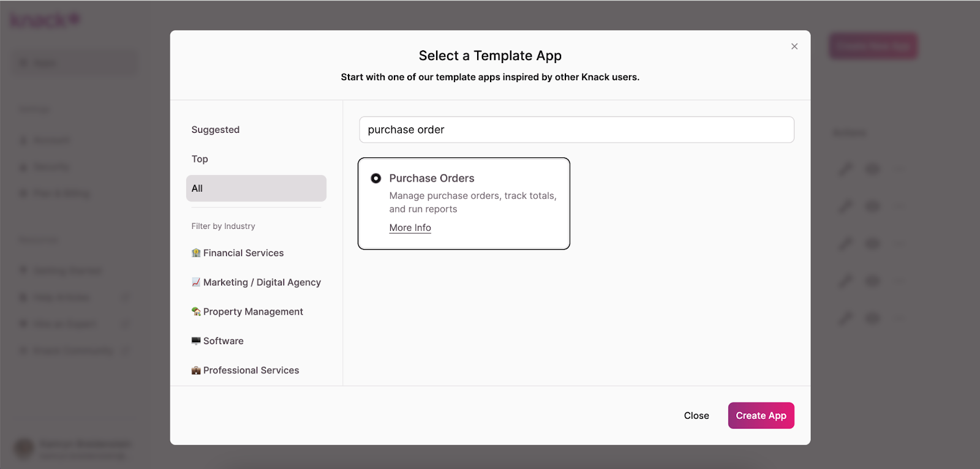Click the Knack logo behind the dialog
This screenshot has height=469, width=980.
(x=45, y=20)
